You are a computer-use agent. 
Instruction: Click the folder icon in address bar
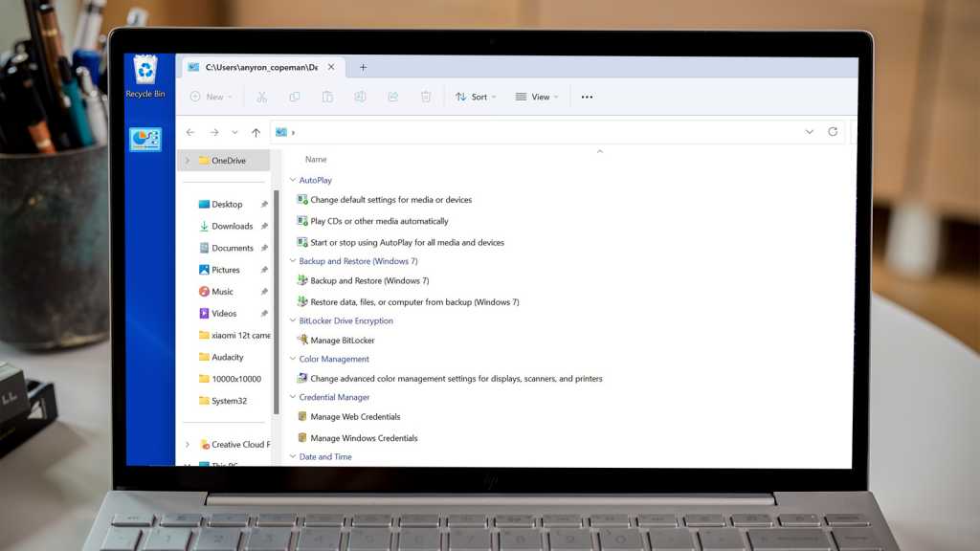coord(281,132)
